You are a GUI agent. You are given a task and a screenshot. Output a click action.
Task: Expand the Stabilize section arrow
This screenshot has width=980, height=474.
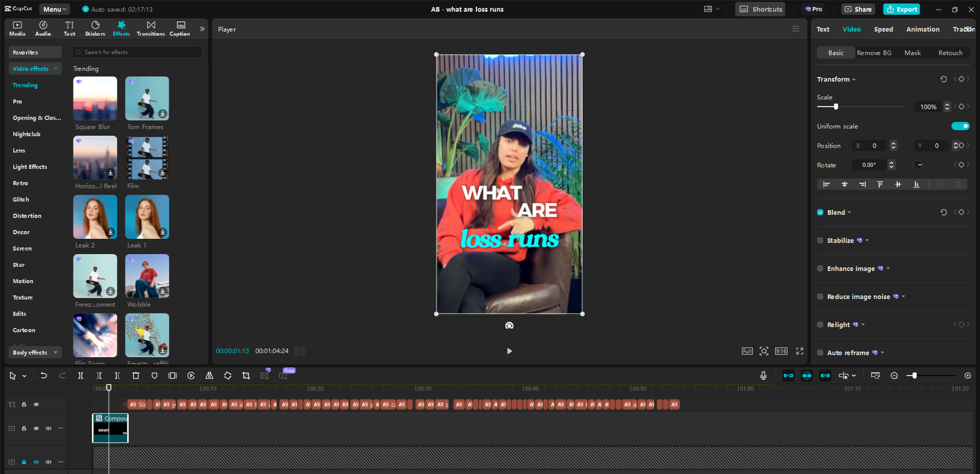click(x=867, y=241)
